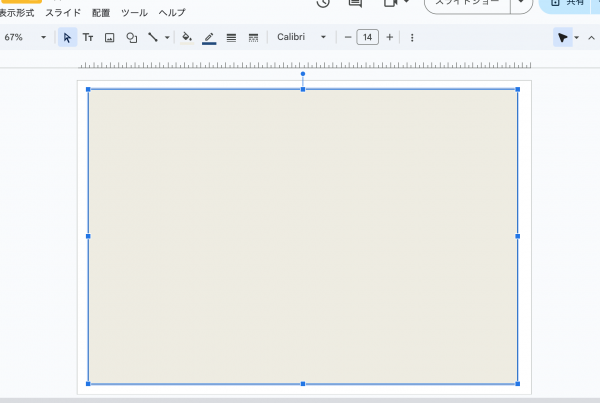Open the shape insert tool

point(131,38)
